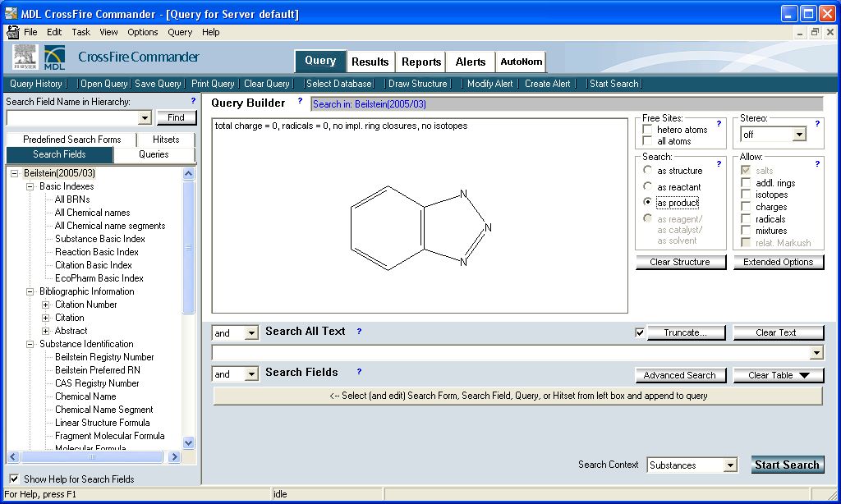Click the Clear Text button
Screen dimensions: 841x504
pyautogui.click(x=779, y=332)
